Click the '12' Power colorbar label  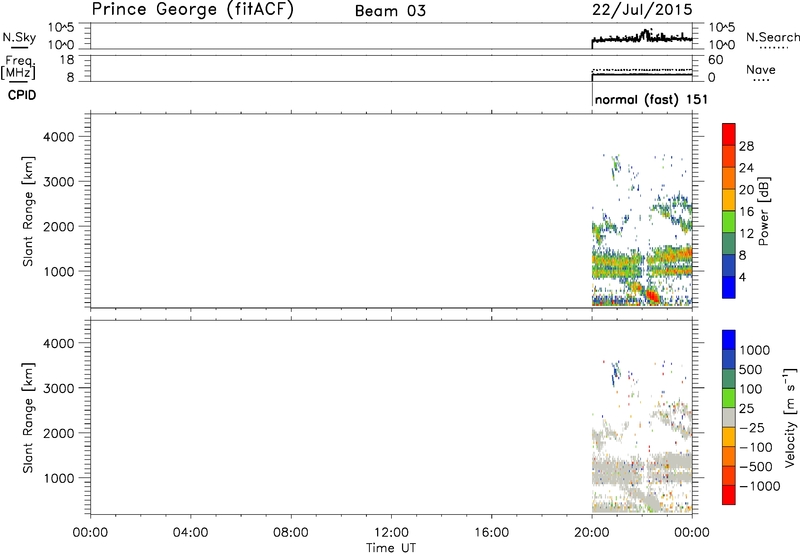click(x=746, y=234)
